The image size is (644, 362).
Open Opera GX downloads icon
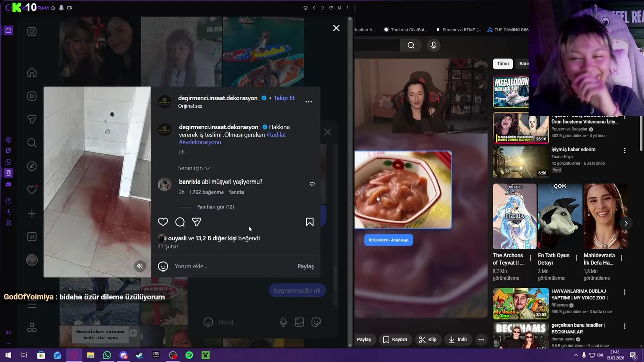point(8,212)
